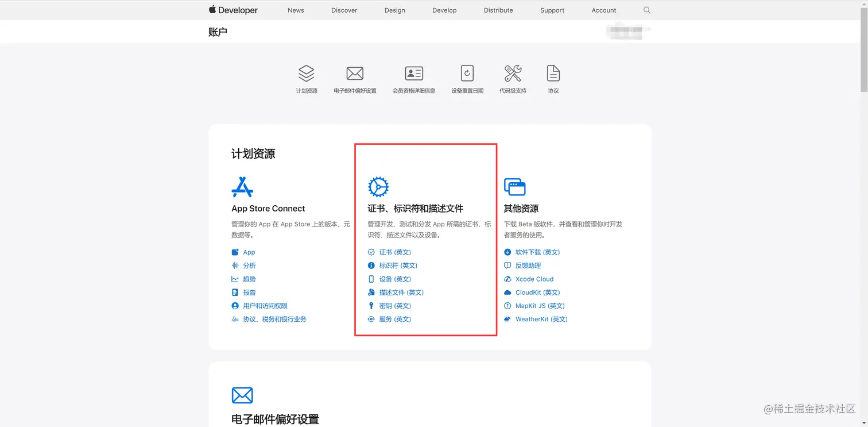Click the icon beside 协议、税务和银行业务
Screen dimensions: 868x427
point(235,320)
